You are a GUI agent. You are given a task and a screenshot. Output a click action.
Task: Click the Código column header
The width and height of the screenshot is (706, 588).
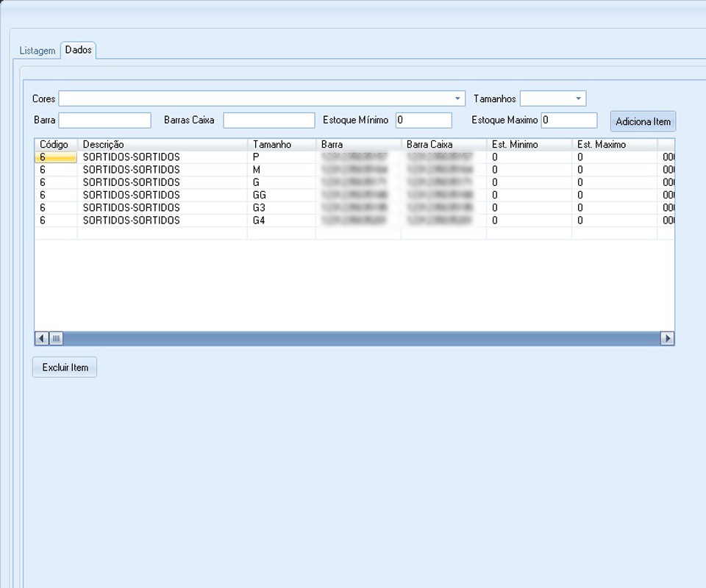[x=54, y=145]
